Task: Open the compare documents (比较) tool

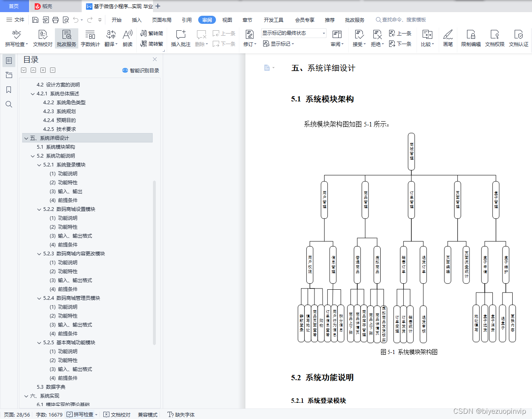Action: [427, 38]
